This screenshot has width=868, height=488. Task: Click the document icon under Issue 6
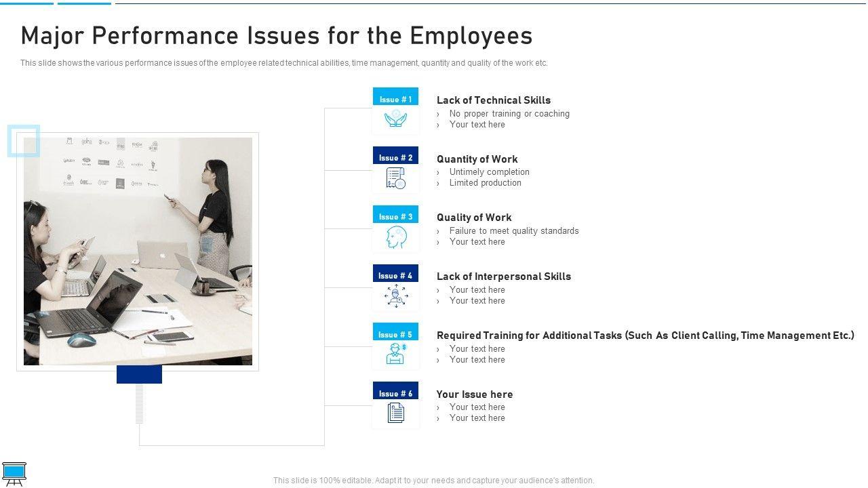[395, 413]
